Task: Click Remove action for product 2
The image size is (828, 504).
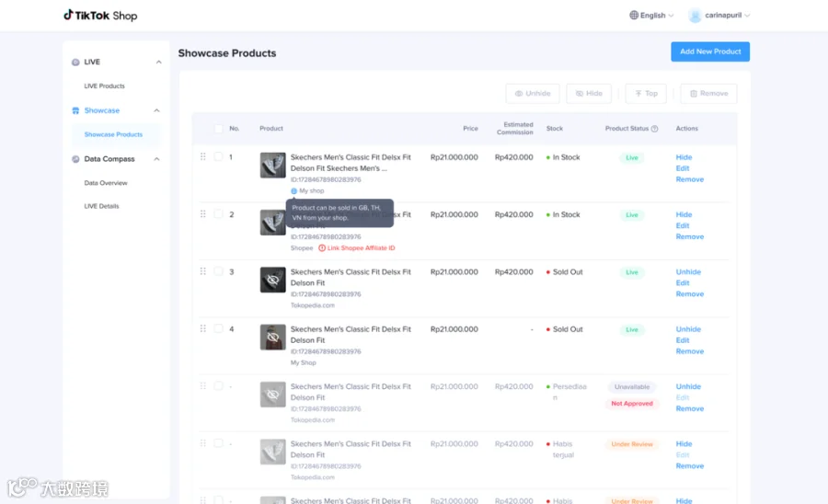Action: [690, 237]
